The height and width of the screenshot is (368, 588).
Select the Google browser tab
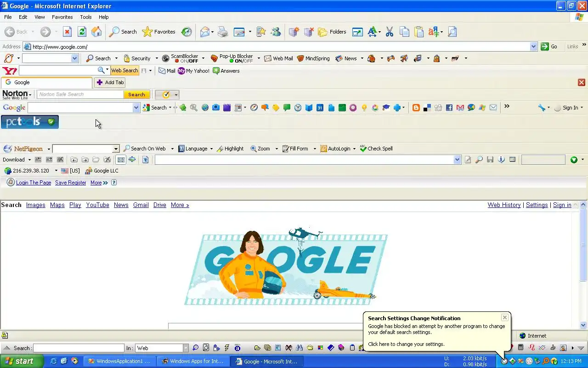tap(46, 82)
